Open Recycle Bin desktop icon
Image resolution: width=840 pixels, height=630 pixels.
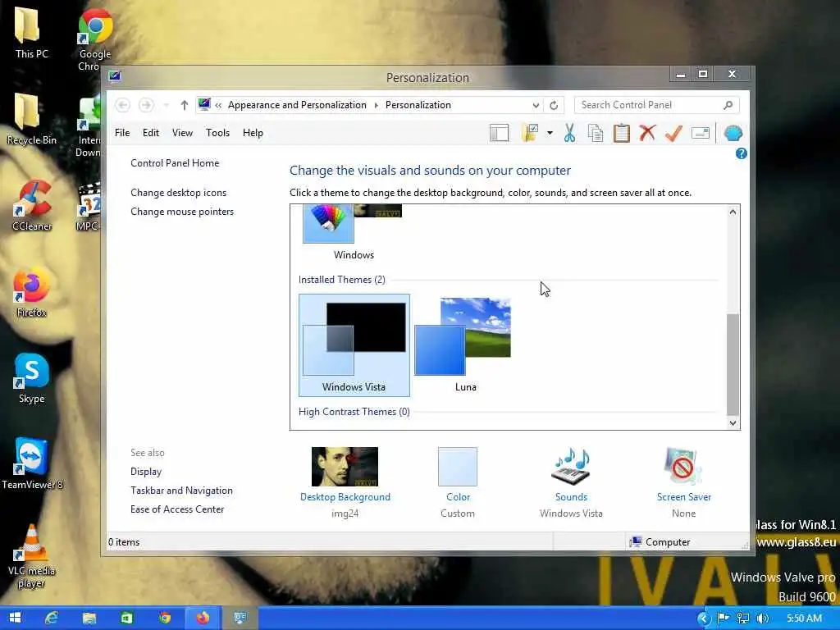click(31, 119)
